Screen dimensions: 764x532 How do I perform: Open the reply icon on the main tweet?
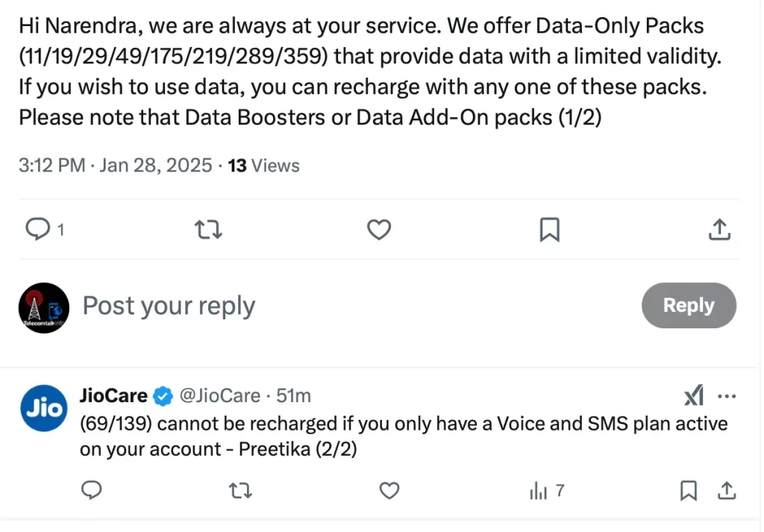37,230
